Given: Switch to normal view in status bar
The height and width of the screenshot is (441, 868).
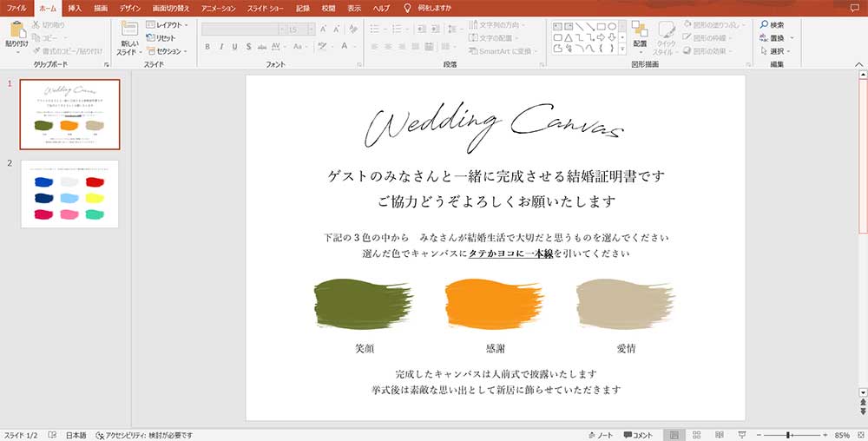Looking at the screenshot, I should click(674, 434).
